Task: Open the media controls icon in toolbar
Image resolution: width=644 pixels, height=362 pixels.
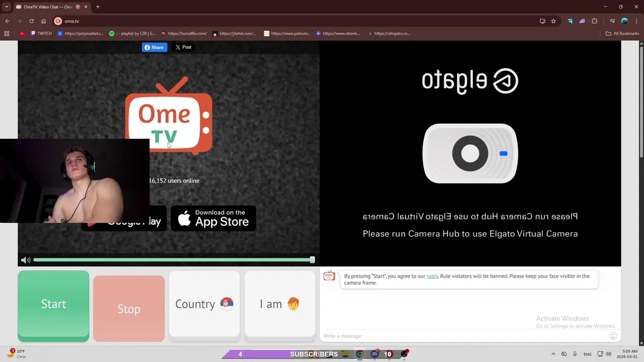Action: click(612, 21)
